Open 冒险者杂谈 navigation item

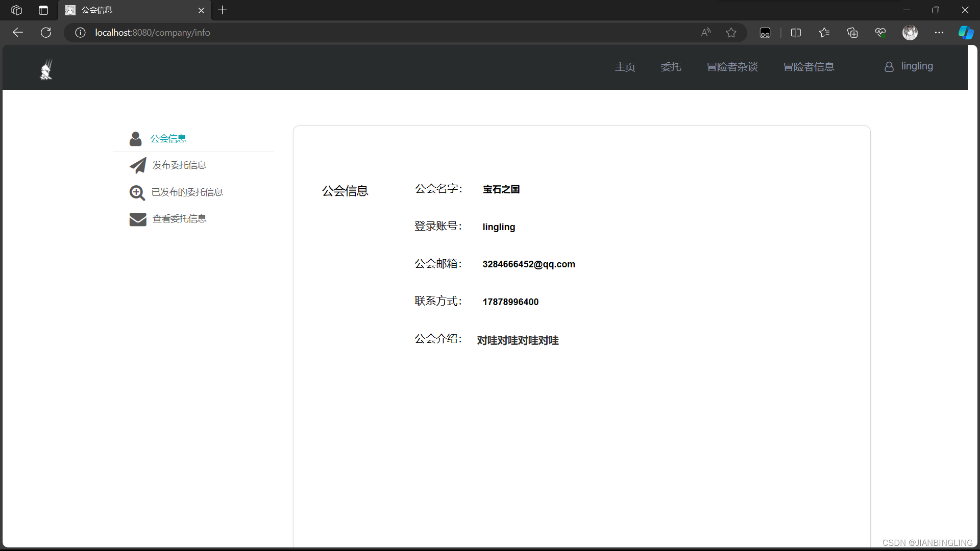732,67
